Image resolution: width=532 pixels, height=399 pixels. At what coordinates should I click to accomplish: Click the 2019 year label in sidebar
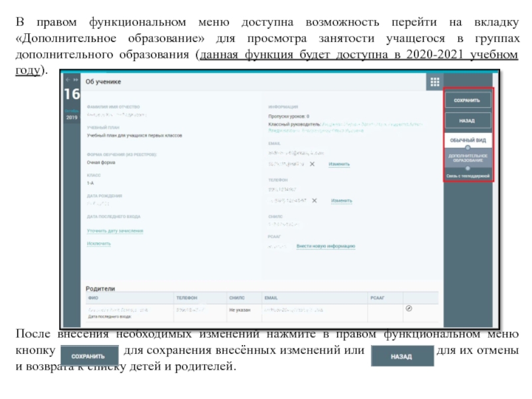coord(71,117)
